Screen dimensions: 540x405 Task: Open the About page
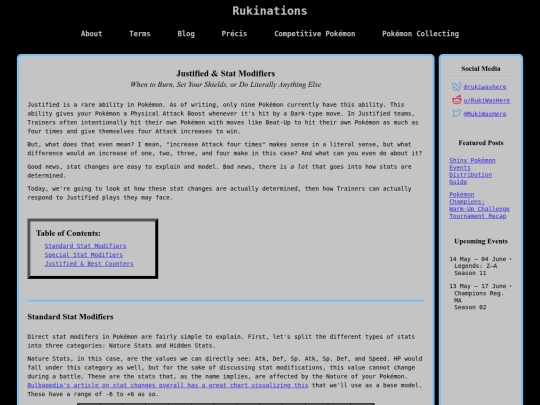[91, 34]
